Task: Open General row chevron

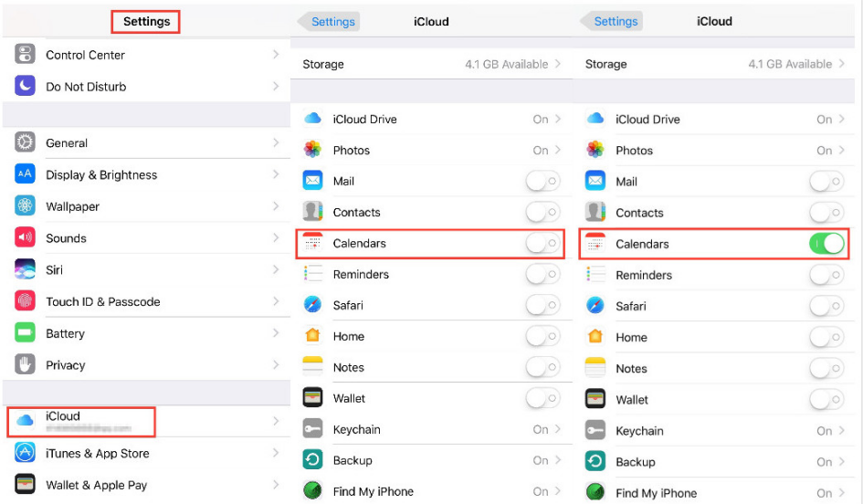Action: 276,142
